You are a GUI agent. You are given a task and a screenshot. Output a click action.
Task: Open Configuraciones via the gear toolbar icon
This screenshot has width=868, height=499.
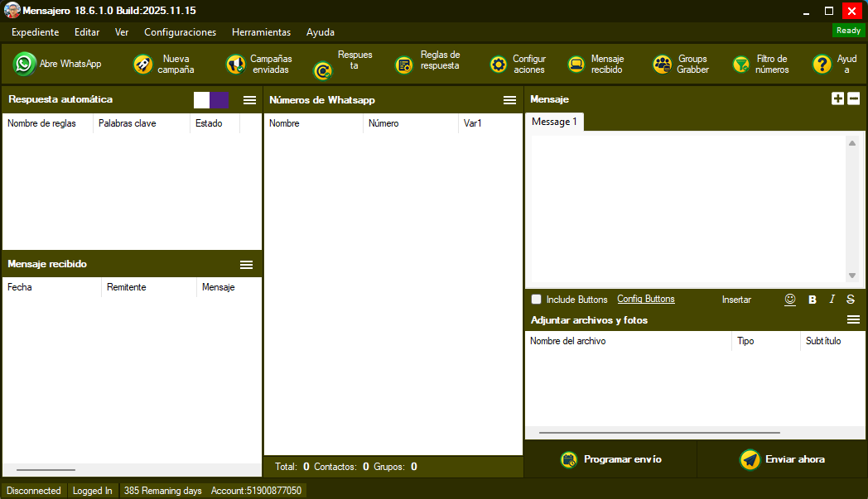(x=498, y=63)
